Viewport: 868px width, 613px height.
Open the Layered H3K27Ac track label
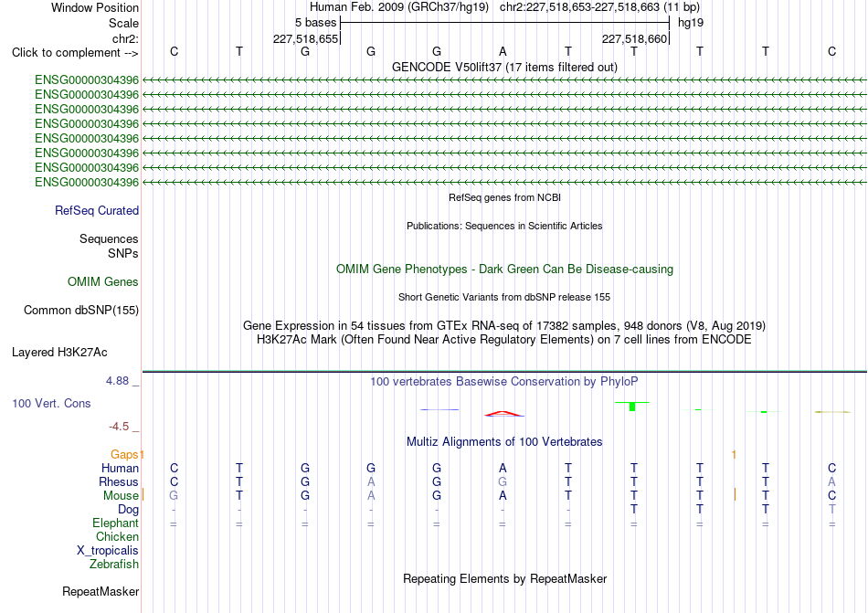tap(59, 353)
